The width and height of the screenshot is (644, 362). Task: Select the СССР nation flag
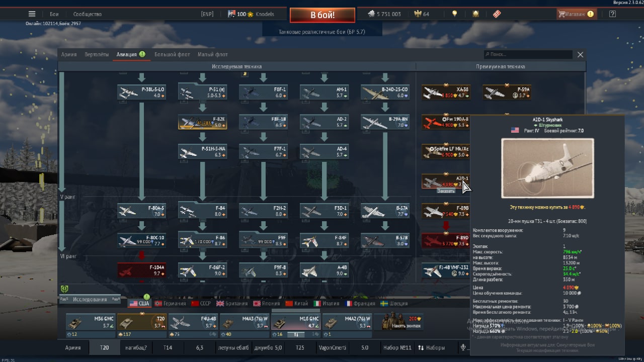point(201,304)
